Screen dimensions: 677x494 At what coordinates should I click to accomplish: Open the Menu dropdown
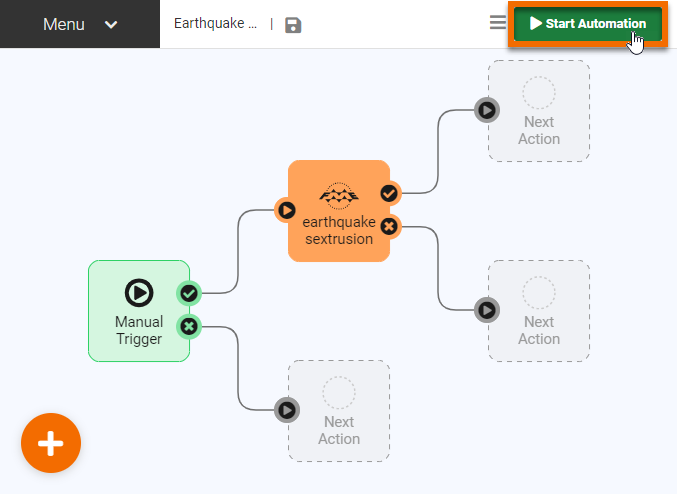tap(80, 24)
